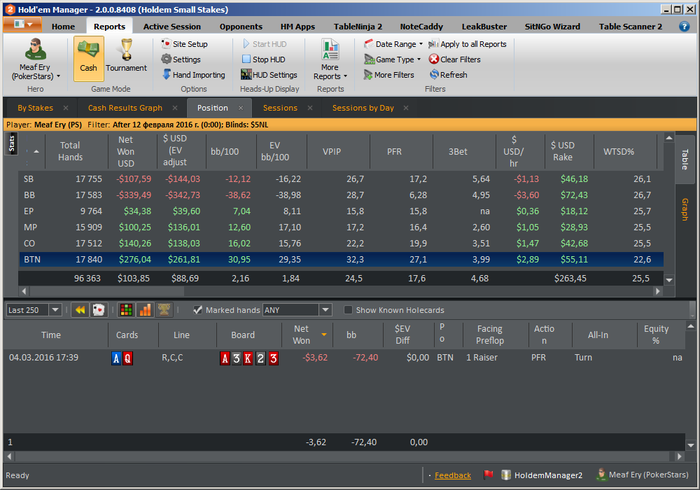Toggle Show Known Holecards checkbox
Viewport: 700px width, 490px height.
(x=348, y=310)
